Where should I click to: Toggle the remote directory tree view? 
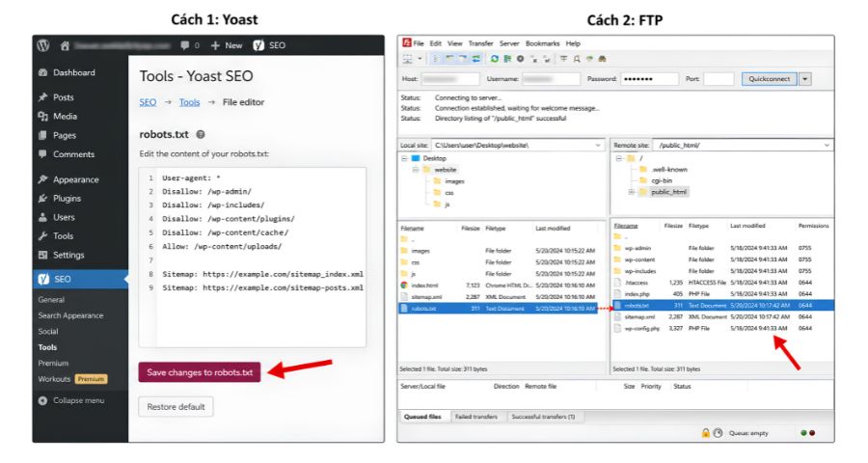click(462, 59)
